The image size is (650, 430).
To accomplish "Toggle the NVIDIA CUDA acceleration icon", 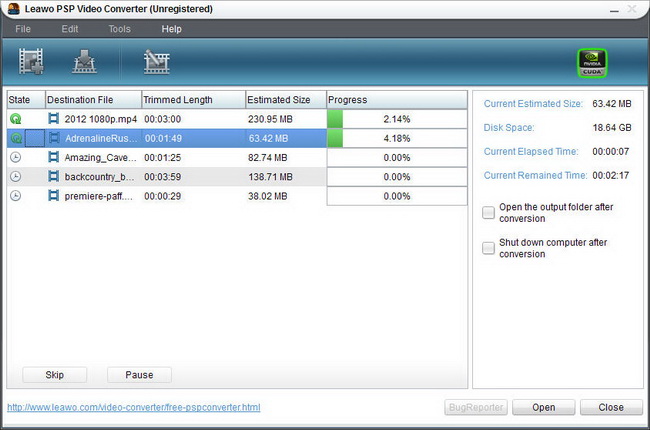I will pos(592,63).
